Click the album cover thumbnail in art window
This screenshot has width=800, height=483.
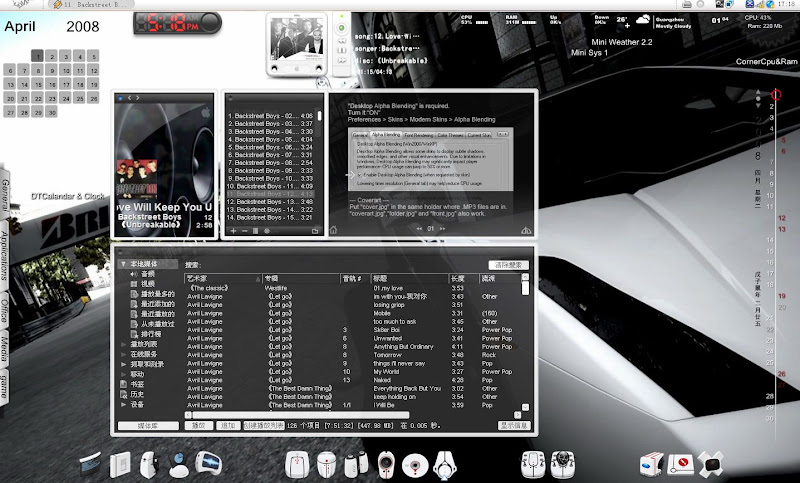pyautogui.click(x=137, y=179)
